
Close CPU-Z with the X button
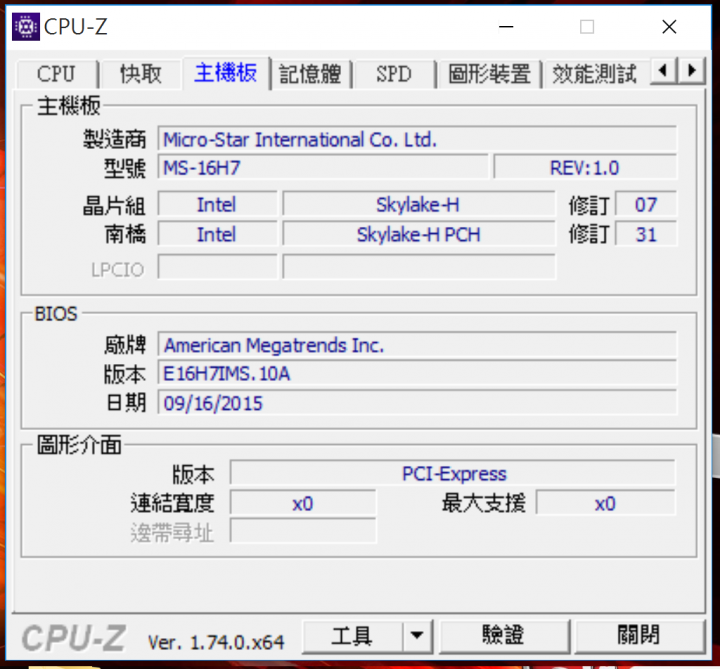[x=669, y=27]
